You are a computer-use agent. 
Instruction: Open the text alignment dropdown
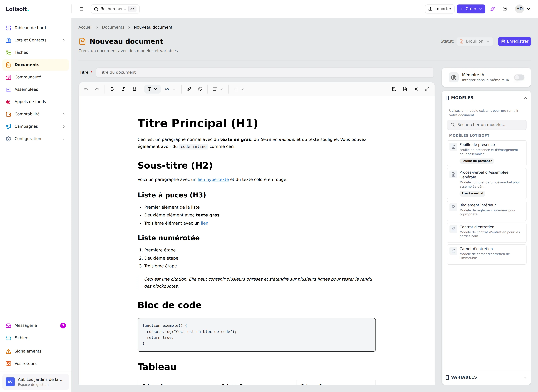click(217, 89)
